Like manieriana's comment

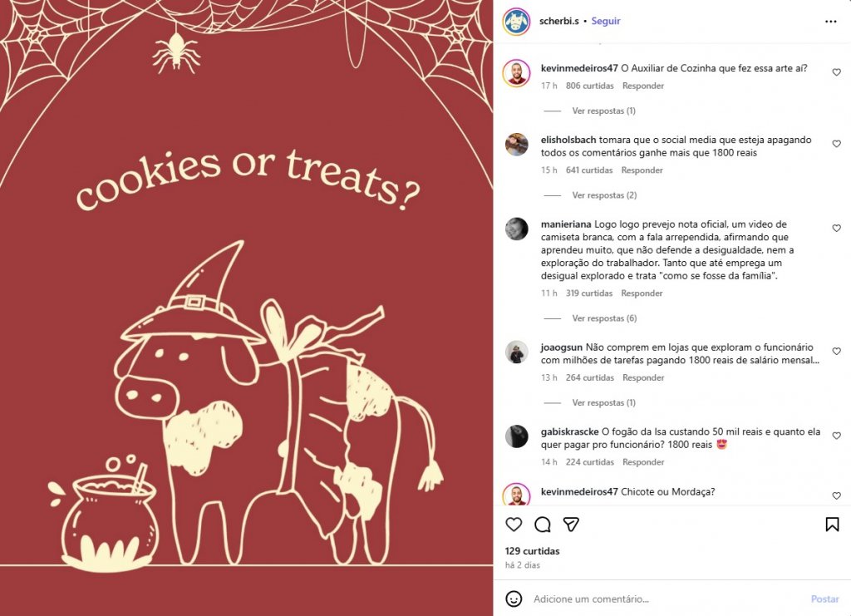click(836, 228)
